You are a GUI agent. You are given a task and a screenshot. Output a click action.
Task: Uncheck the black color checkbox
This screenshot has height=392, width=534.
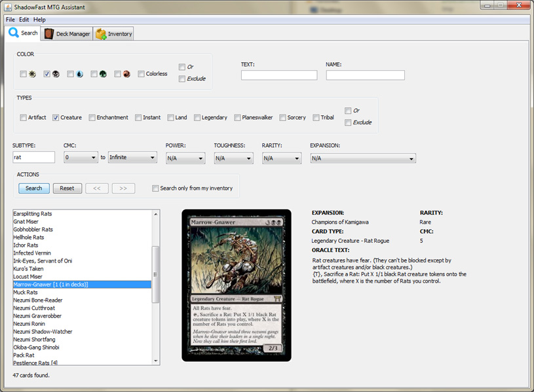tap(47, 74)
